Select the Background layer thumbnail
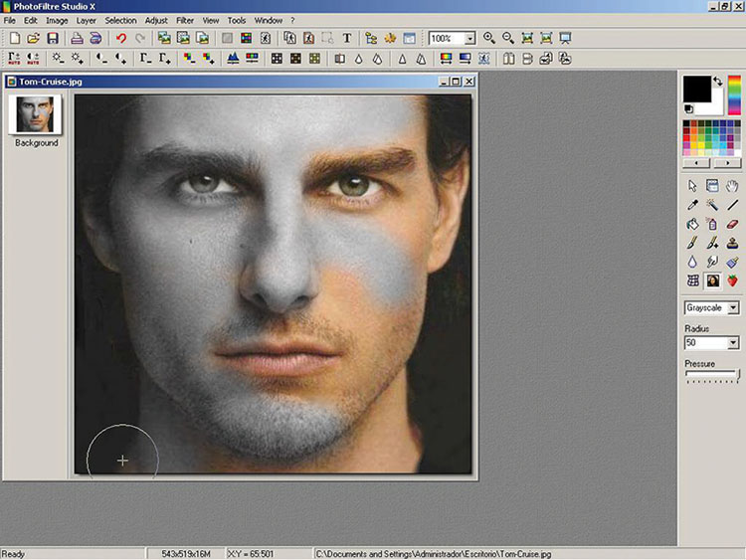 click(x=35, y=115)
